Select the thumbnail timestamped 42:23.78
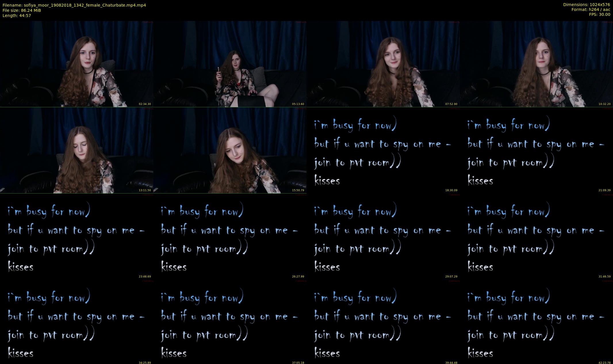 [x=536, y=322]
